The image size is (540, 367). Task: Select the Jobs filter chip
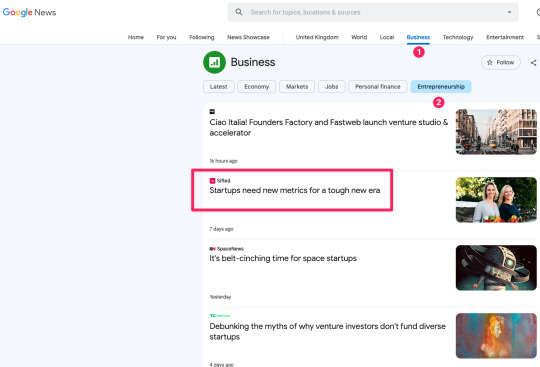(332, 87)
